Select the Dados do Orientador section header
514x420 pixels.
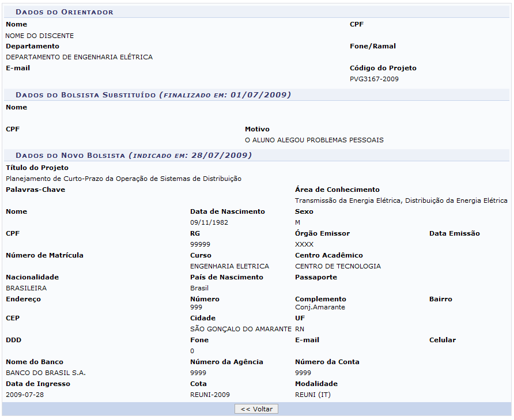(65, 12)
